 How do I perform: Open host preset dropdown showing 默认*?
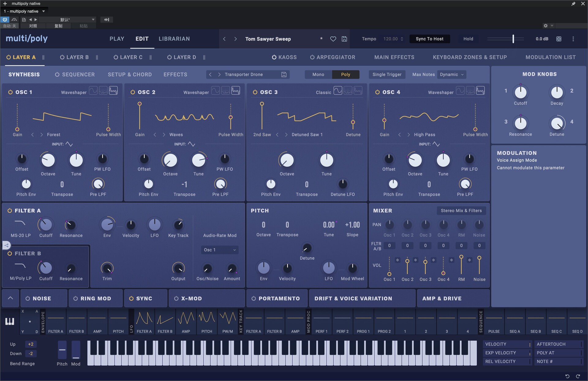tap(67, 20)
